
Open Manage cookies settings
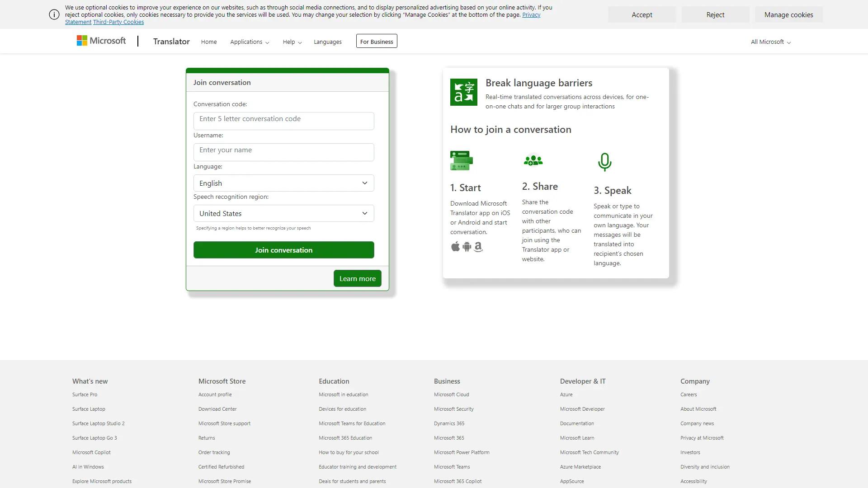(x=788, y=14)
